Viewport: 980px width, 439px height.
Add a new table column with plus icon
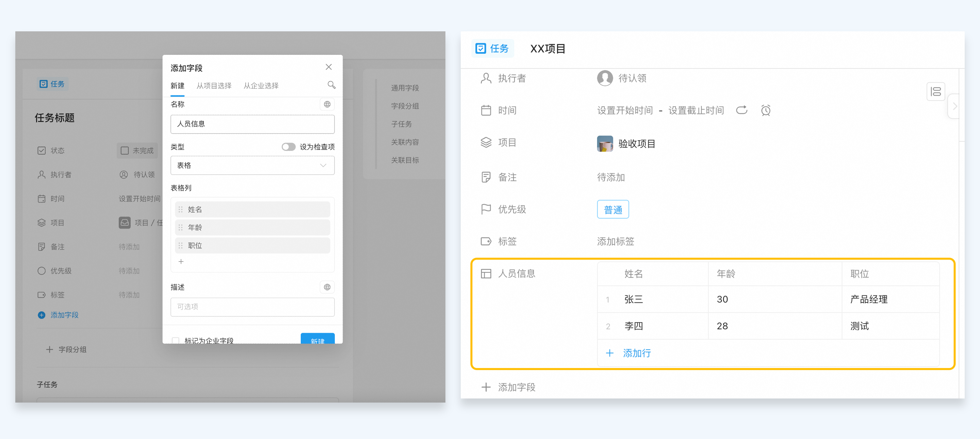coord(181,262)
